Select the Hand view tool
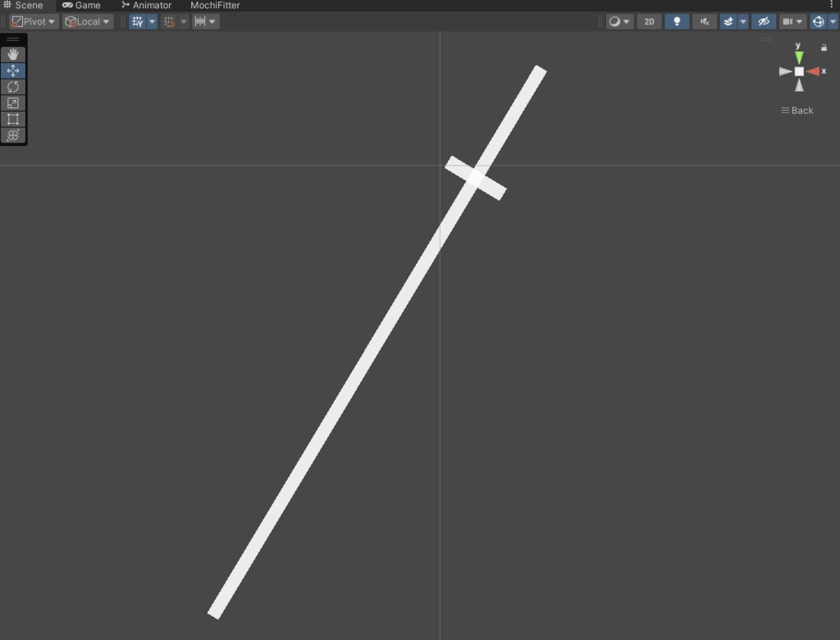The width and height of the screenshot is (840, 640). click(13, 54)
